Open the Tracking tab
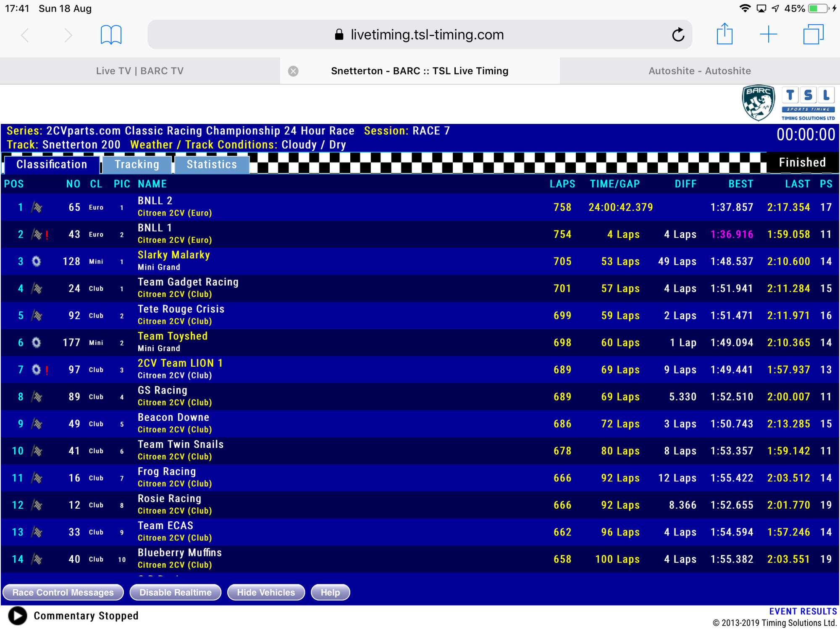 pos(137,164)
